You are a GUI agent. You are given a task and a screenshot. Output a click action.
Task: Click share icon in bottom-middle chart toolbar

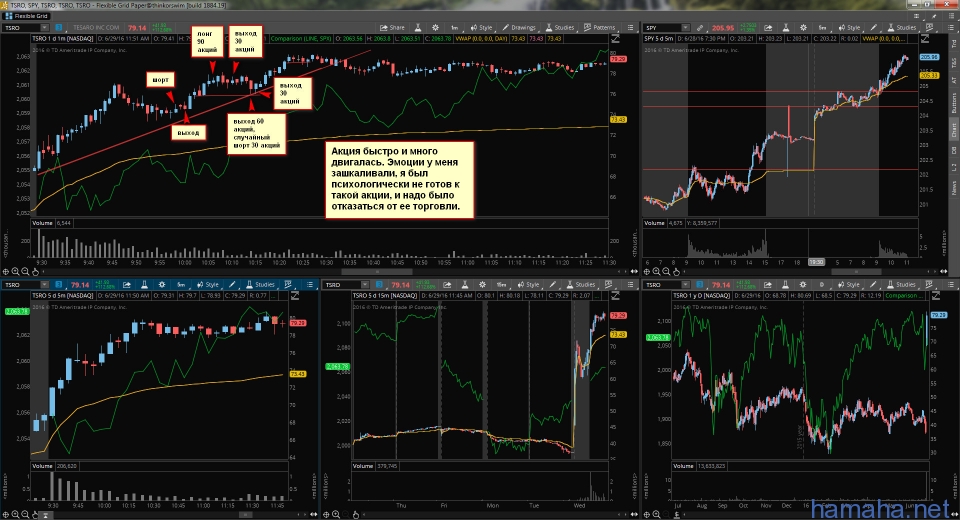[448, 285]
